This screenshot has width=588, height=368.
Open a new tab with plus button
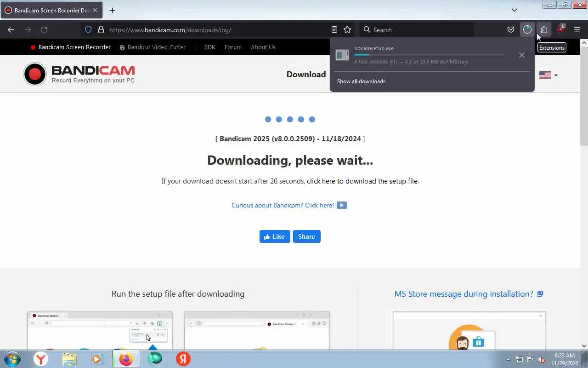[112, 10]
